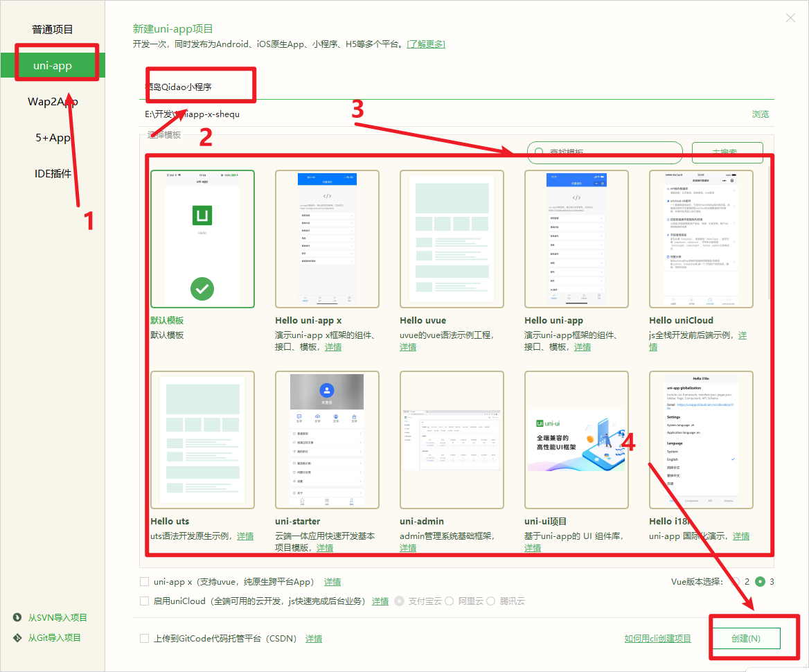Choose the Hello i18n template thumbnail
Viewport: 809px width, 672px height.
pos(701,440)
